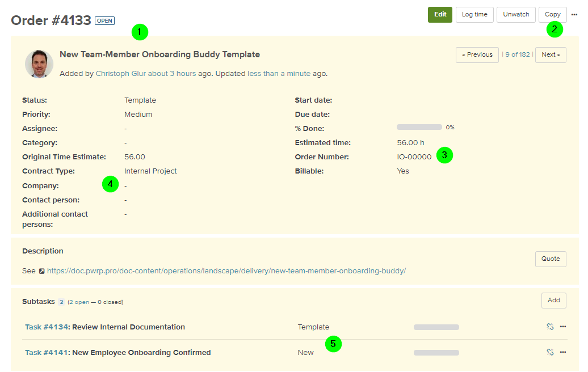Click the Priority value 'Medium'
588x372 pixels.
pos(138,114)
